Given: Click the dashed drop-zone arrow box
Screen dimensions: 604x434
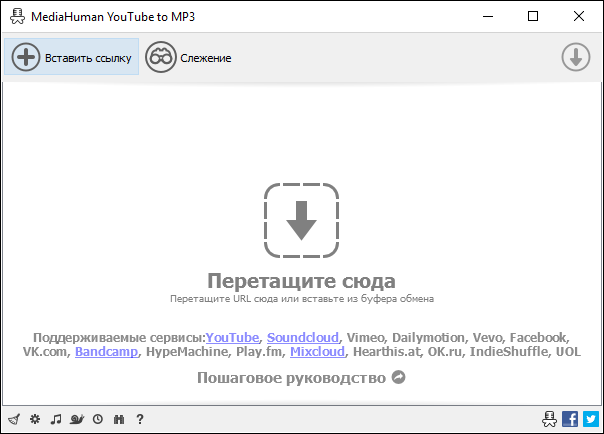Looking at the screenshot, I should point(301,220).
